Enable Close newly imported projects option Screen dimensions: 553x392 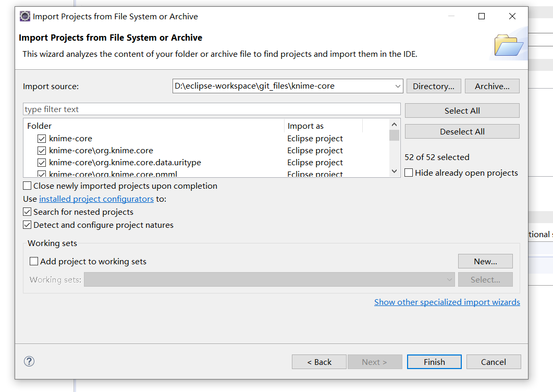(27, 186)
